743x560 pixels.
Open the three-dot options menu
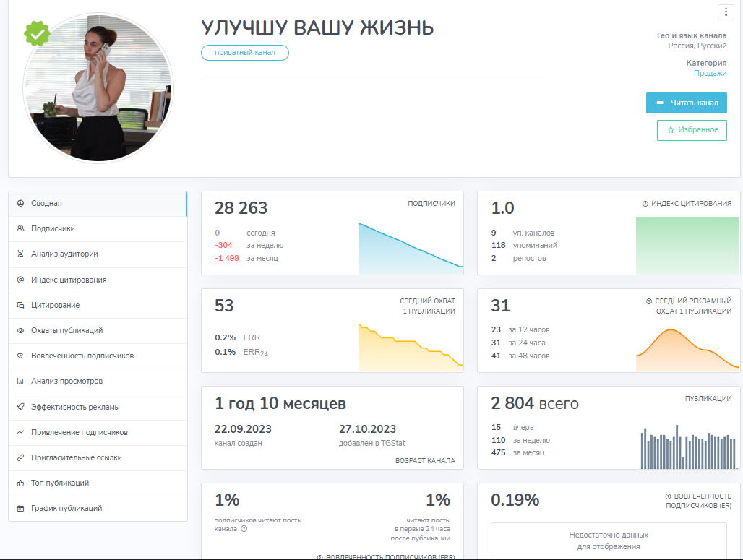point(726,12)
